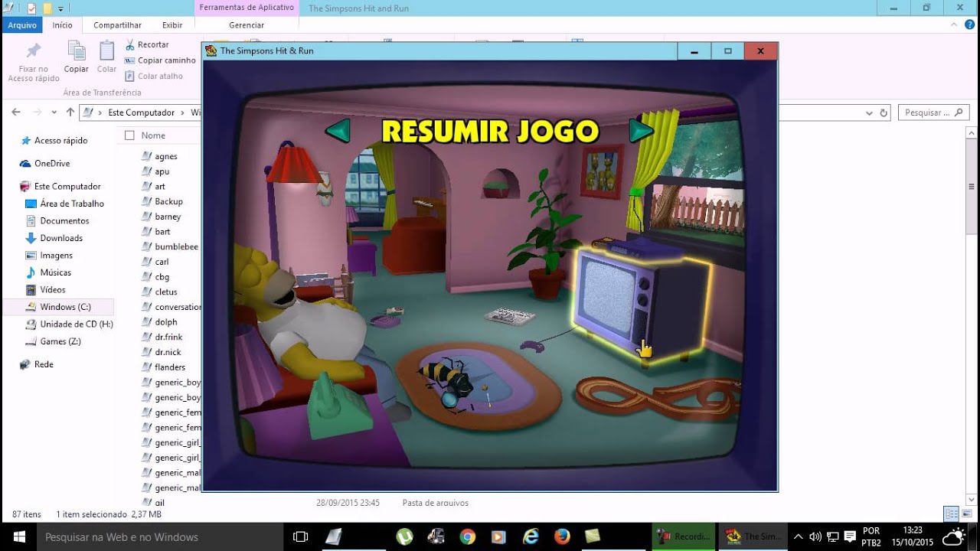Click the Recortar scissors item
980x551 pixels.
click(x=147, y=44)
